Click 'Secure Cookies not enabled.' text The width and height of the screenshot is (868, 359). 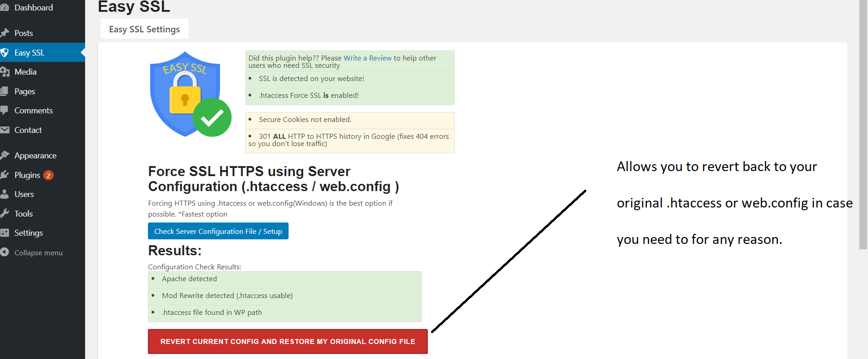305,120
